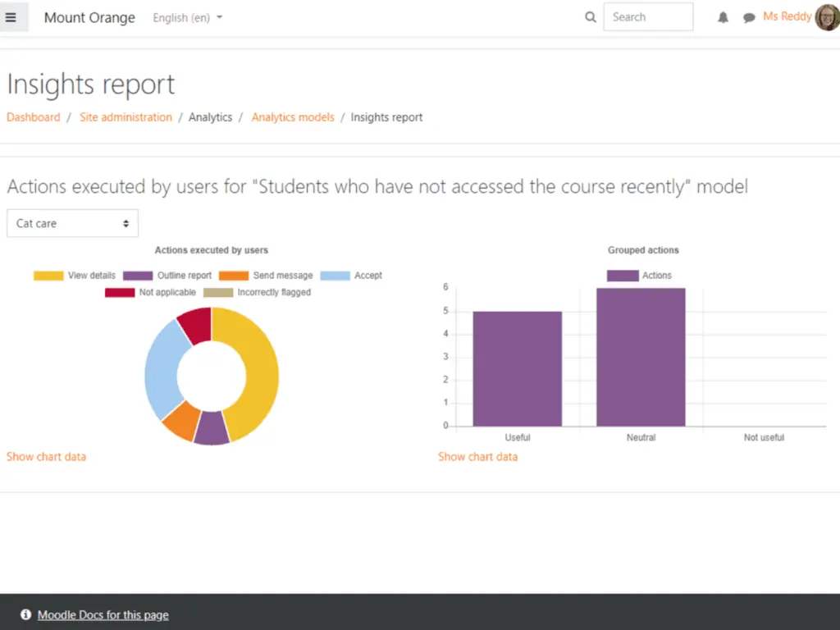
Task: Toggle Actions legend swatch in bar chart
Action: point(623,276)
